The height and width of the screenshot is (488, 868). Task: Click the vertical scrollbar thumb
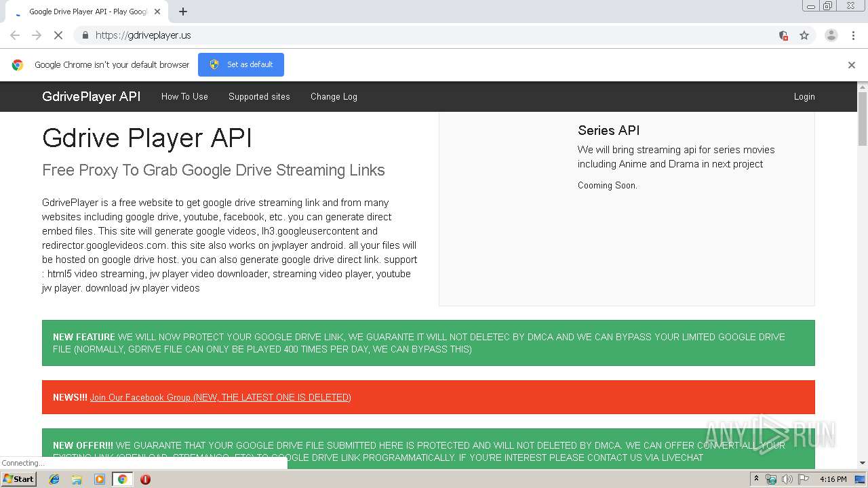pyautogui.click(x=863, y=119)
